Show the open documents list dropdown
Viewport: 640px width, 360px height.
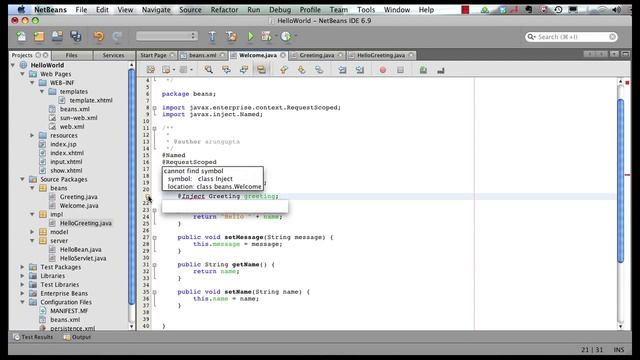point(614,54)
